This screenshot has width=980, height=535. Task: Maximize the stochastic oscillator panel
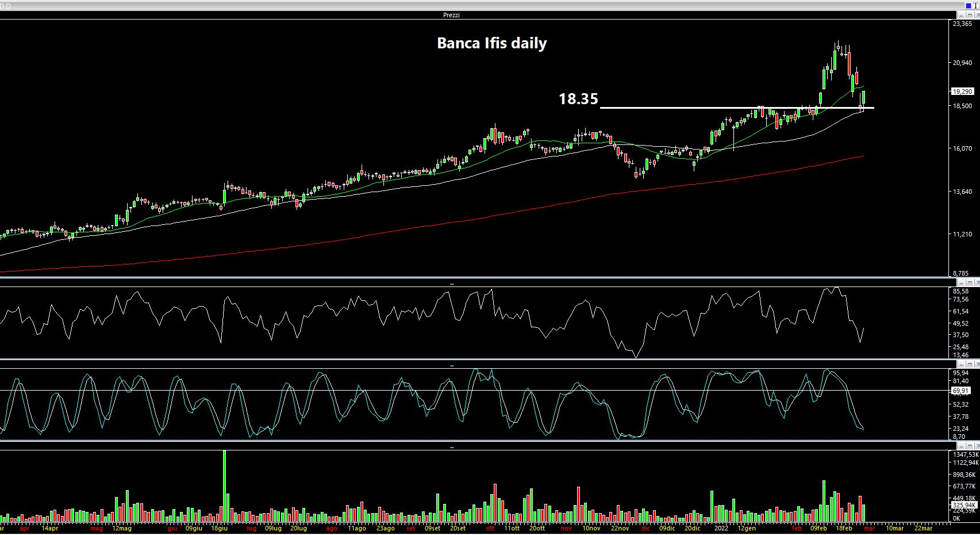969,364
